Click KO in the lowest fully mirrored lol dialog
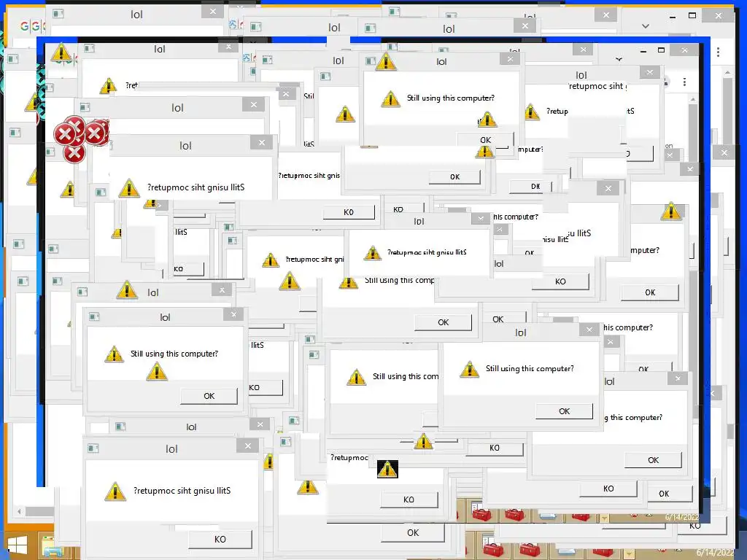 point(220,539)
